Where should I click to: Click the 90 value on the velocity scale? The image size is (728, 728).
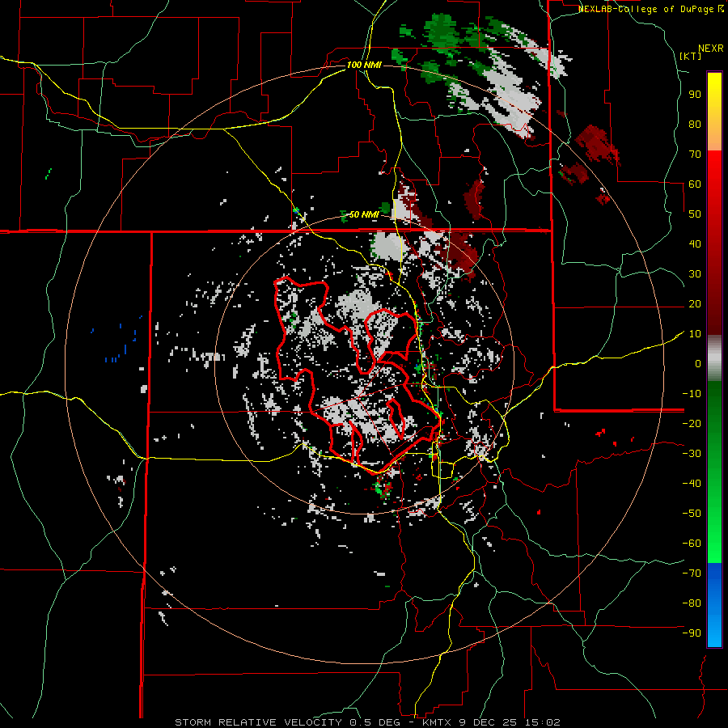pos(695,95)
